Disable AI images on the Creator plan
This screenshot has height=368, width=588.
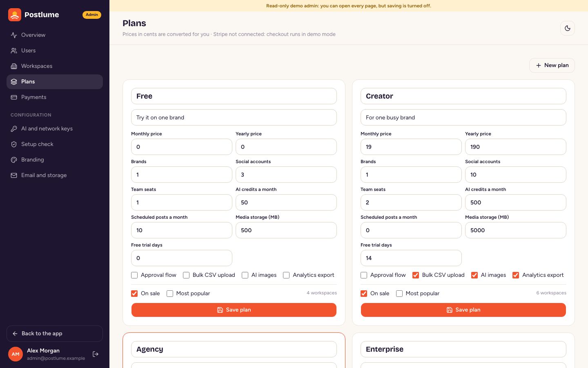tap(474, 275)
